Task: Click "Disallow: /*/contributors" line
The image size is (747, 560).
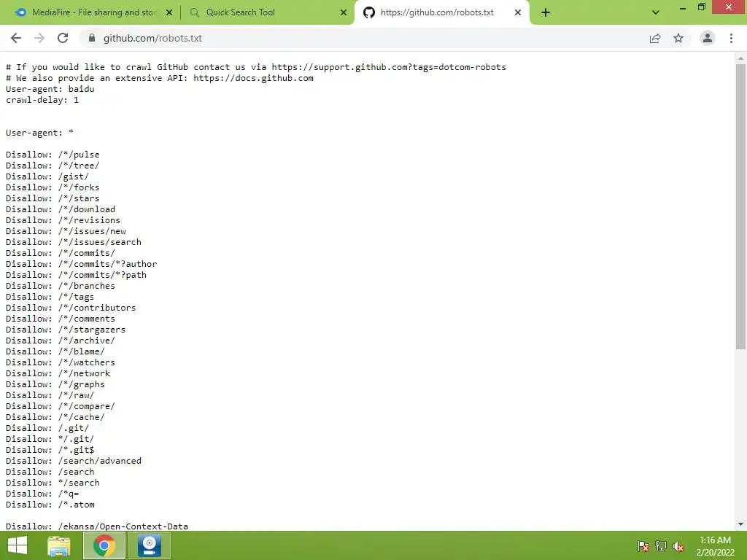Action: (71, 308)
